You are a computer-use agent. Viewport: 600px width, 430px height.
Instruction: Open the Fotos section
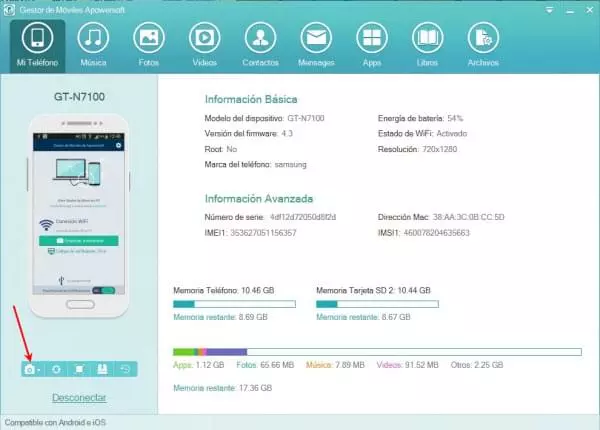coord(149,46)
